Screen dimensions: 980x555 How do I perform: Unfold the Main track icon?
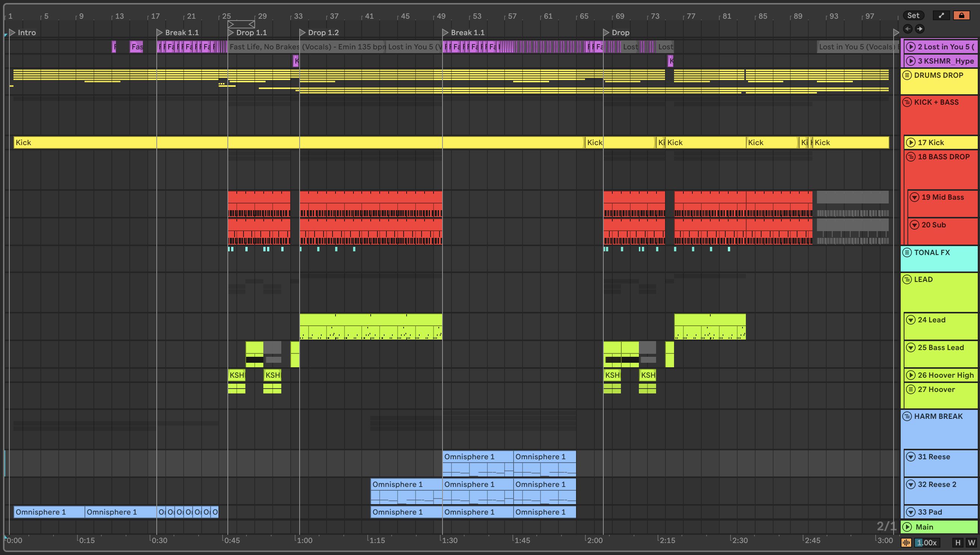(x=907, y=527)
